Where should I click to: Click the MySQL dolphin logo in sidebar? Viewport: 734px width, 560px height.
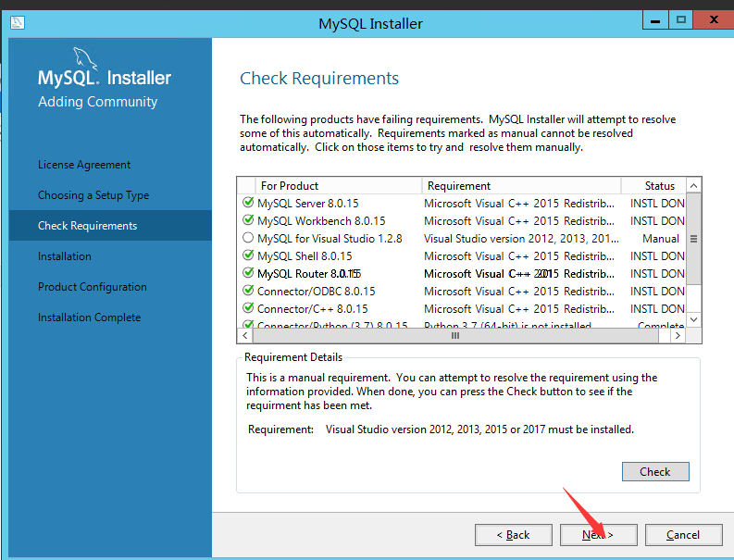click(x=85, y=58)
